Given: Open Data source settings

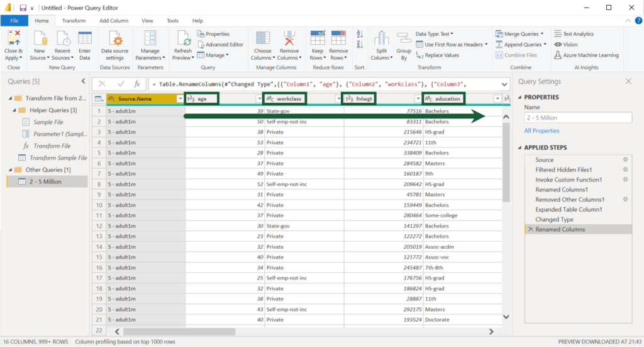Looking at the screenshot, I should (115, 46).
